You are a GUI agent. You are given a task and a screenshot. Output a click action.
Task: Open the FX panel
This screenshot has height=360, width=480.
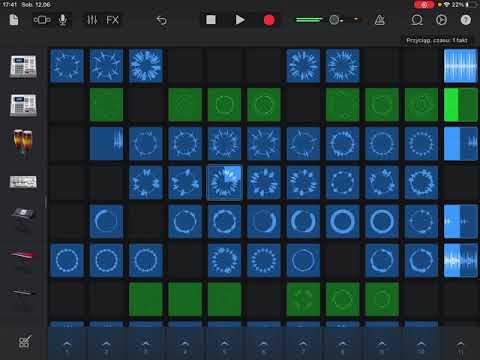click(x=112, y=20)
